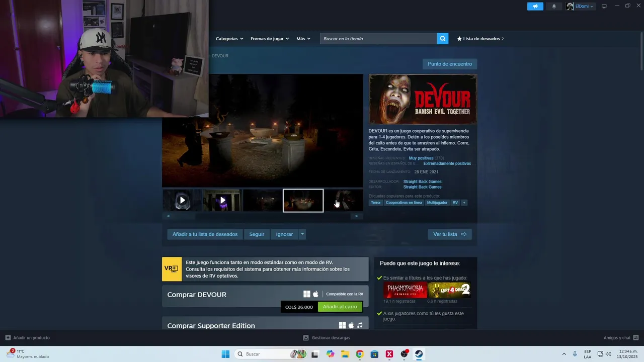Image resolution: width=644 pixels, height=362 pixels.
Task: Expand the Categorías menu
Action: click(x=229, y=39)
